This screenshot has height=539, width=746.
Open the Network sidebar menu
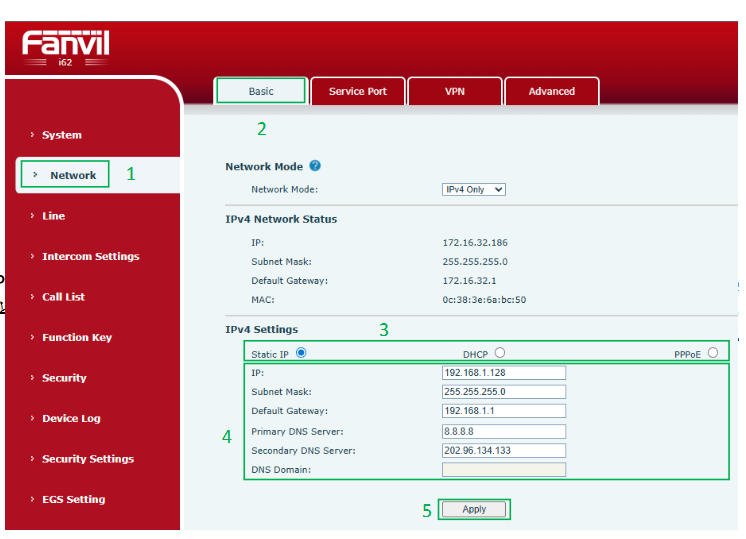point(73,175)
